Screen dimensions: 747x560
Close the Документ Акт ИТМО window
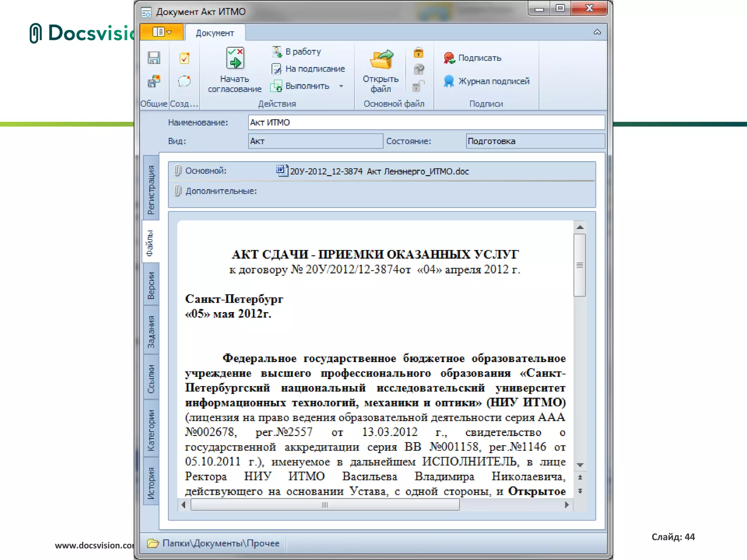pos(589,8)
